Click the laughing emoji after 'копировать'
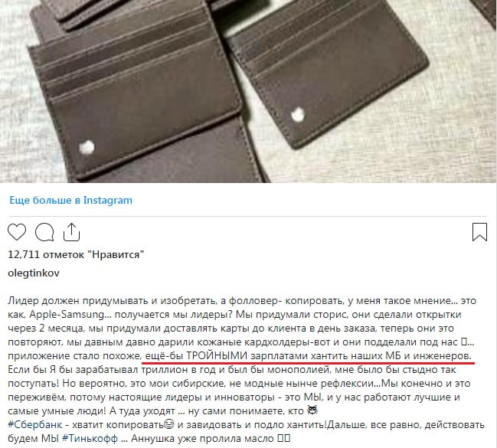This screenshot has width=497, height=448. click(168, 424)
